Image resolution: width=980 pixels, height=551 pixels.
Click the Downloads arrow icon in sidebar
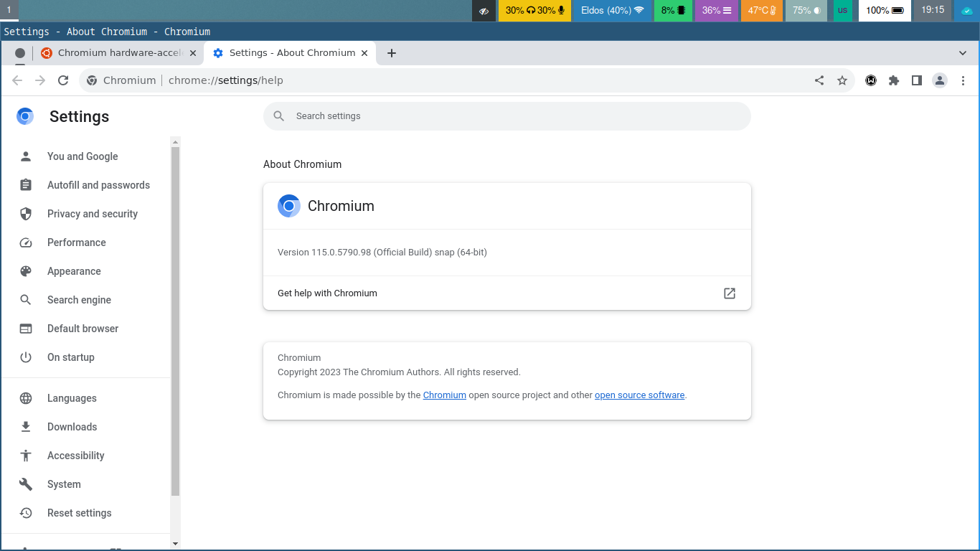coord(26,427)
